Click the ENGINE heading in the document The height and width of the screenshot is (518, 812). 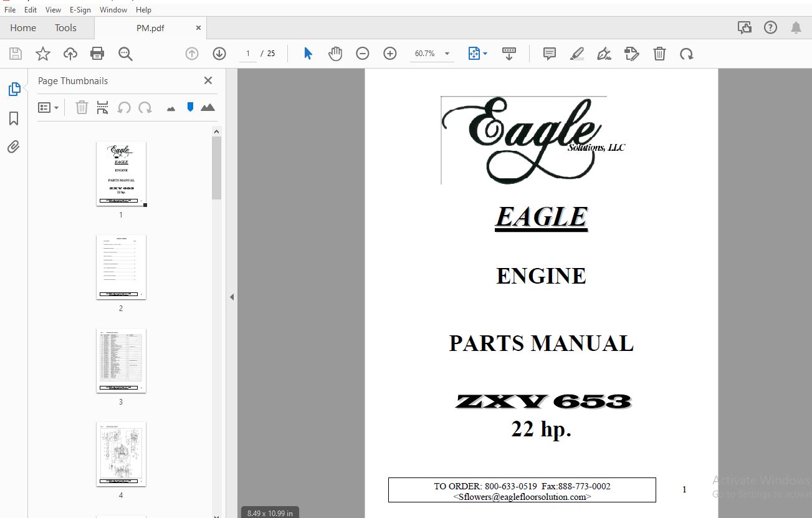pyautogui.click(x=541, y=276)
